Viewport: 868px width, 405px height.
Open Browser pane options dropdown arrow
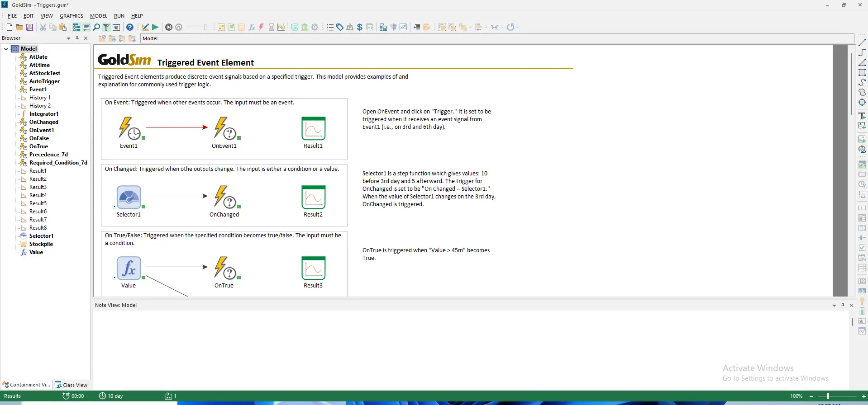pyautogui.click(x=68, y=38)
